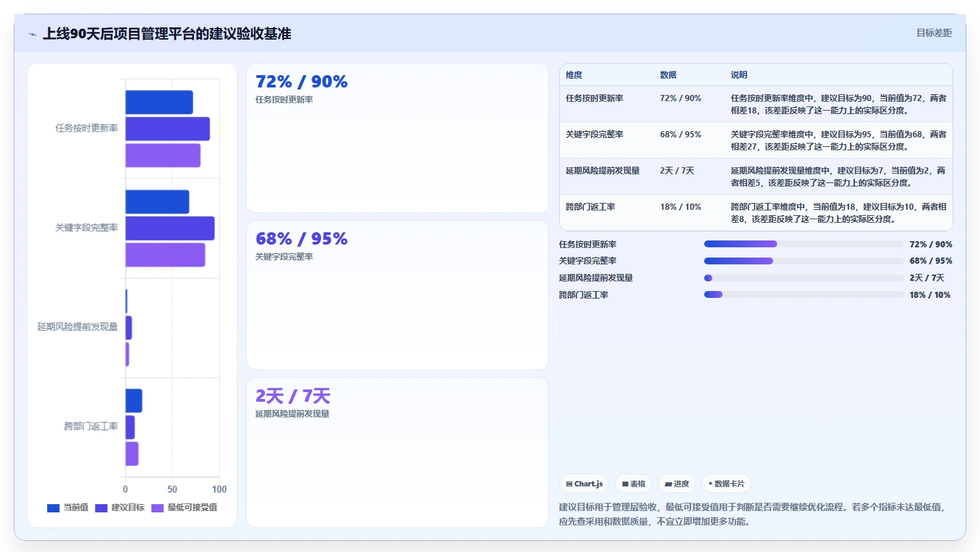Click the 建议目标 bar for 关键字段完整率

point(170,228)
